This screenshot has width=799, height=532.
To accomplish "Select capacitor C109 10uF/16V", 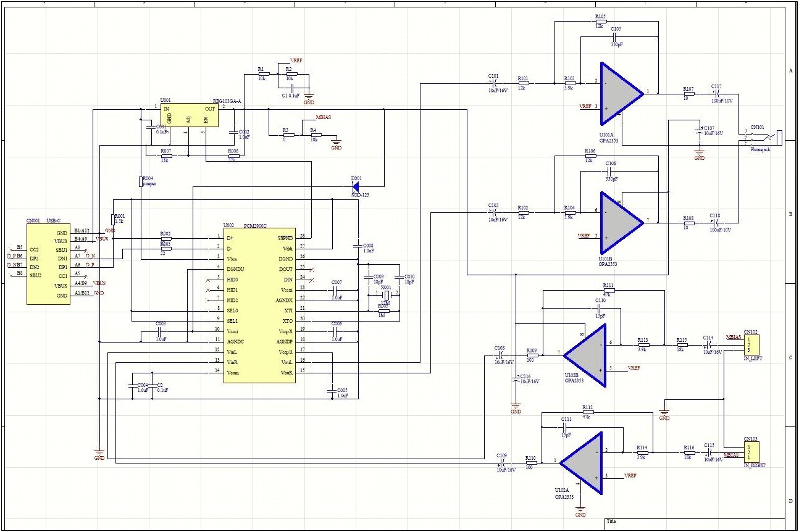I will [502, 463].
